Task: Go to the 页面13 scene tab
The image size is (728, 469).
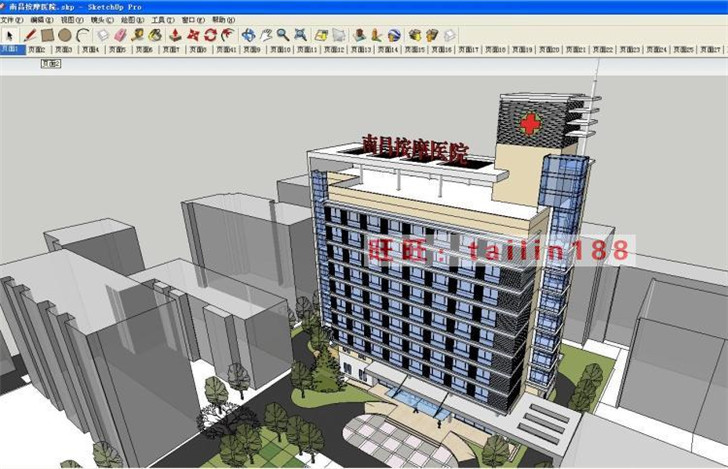Action: 361,49
